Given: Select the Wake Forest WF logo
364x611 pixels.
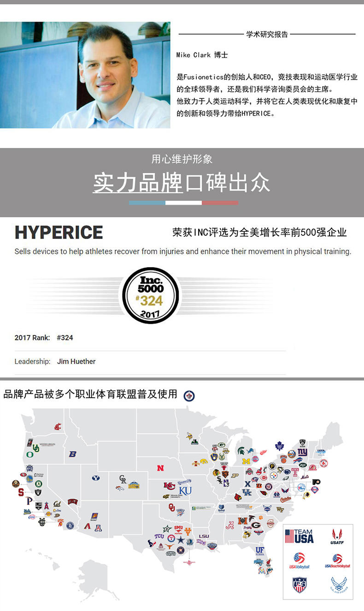Looking at the screenshot, I should pyautogui.click(x=280, y=509).
